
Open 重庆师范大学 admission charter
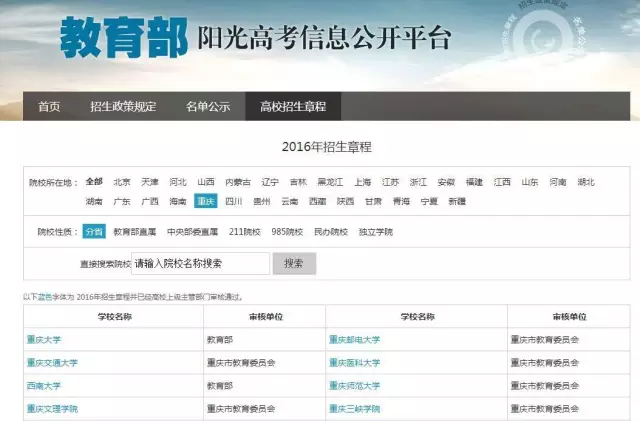pyautogui.click(x=355, y=385)
